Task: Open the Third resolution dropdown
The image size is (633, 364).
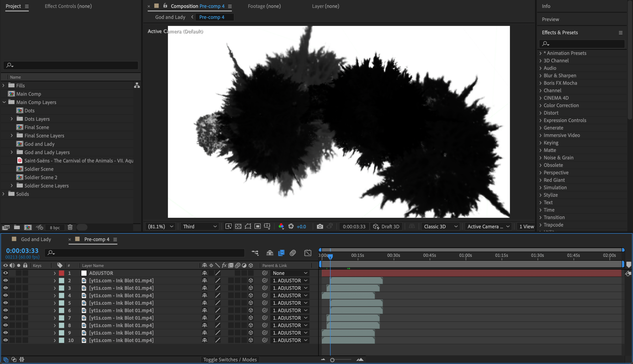Action: click(200, 226)
